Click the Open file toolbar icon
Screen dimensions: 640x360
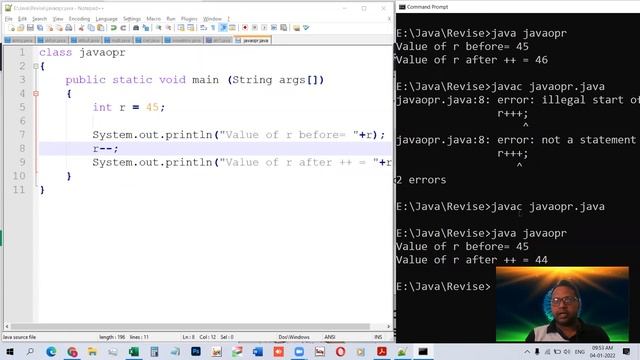[x=20, y=28]
